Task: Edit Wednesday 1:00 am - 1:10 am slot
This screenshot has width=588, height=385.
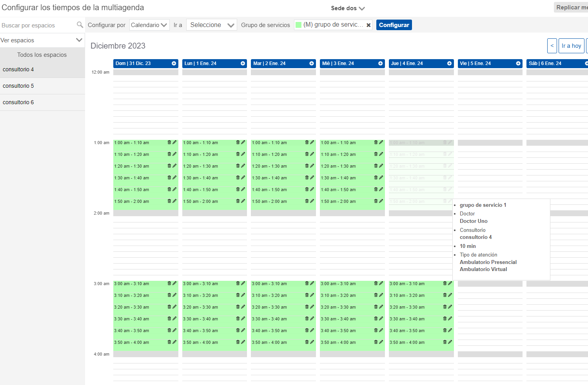Action: tap(381, 143)
